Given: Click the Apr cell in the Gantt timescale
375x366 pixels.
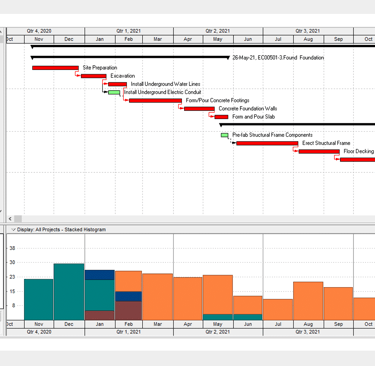Looking at the screenshot, I should tap(188, 39).
